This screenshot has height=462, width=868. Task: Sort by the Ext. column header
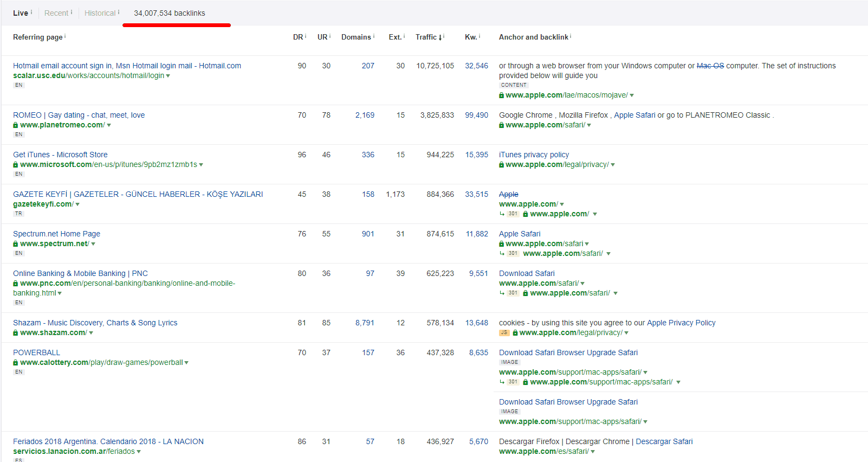395,37
